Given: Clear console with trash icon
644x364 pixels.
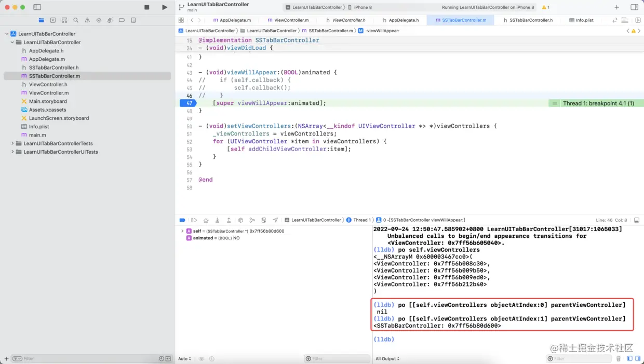Looking at the screenshot, I should point(619,359).
